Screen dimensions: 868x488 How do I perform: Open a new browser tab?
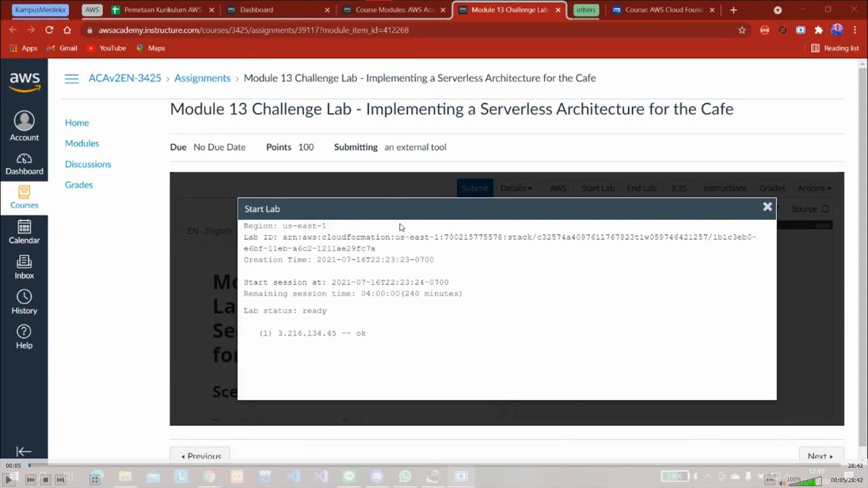coord(733,10)
